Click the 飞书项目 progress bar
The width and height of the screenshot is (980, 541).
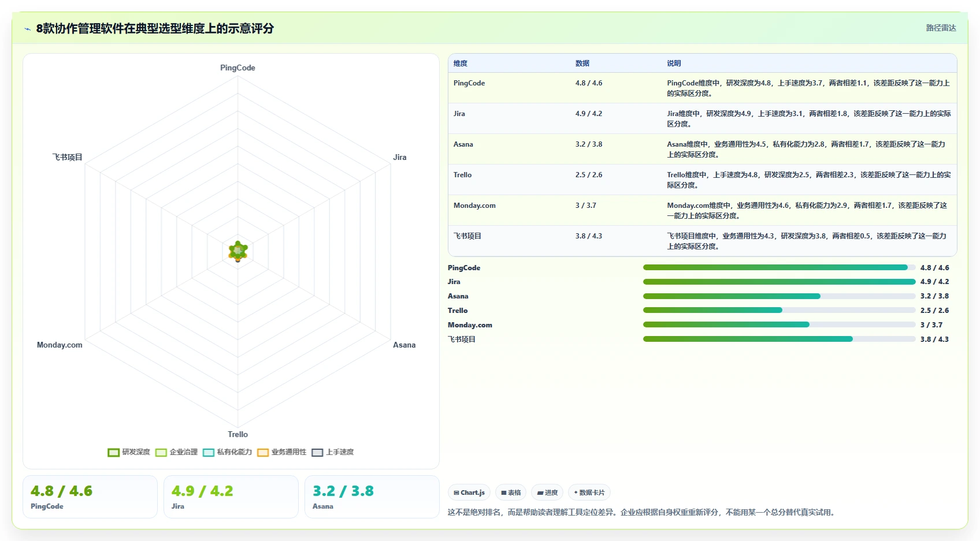point(779,339)
